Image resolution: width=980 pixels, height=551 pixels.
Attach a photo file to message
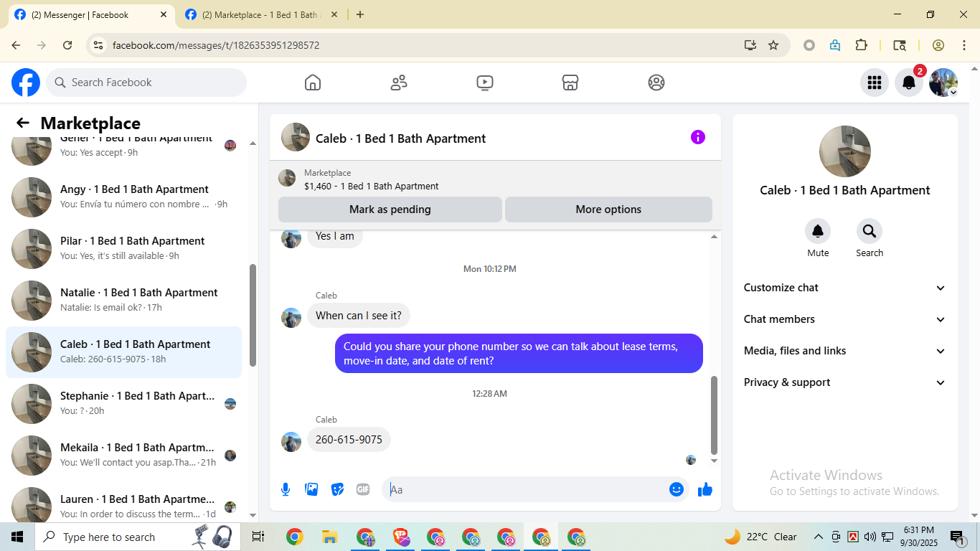pos(311,489)
